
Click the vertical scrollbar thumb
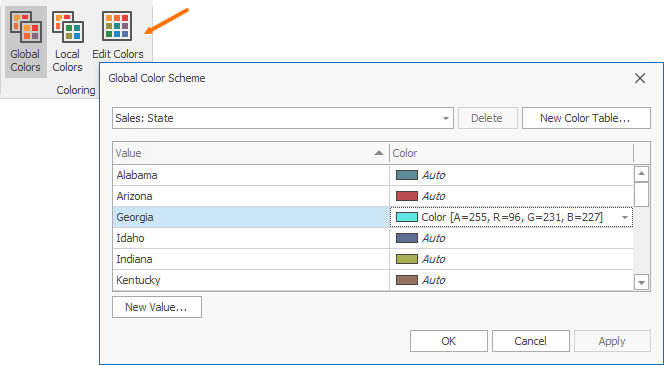click(x=641, y=195)
